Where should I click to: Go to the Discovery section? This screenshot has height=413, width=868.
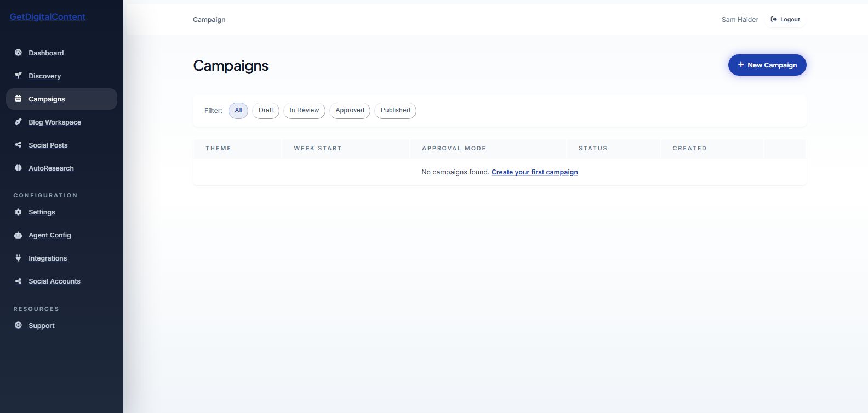click(61, 76)
